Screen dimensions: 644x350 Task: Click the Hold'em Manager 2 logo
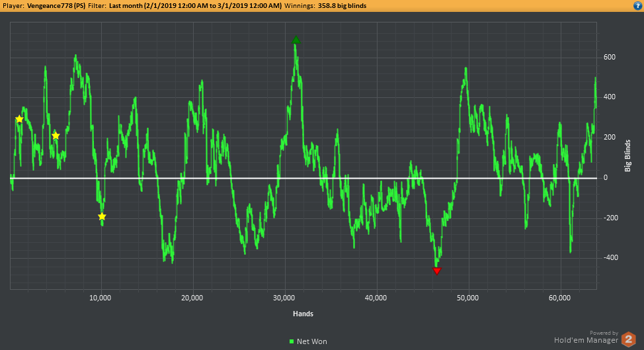tap(628, 339)
